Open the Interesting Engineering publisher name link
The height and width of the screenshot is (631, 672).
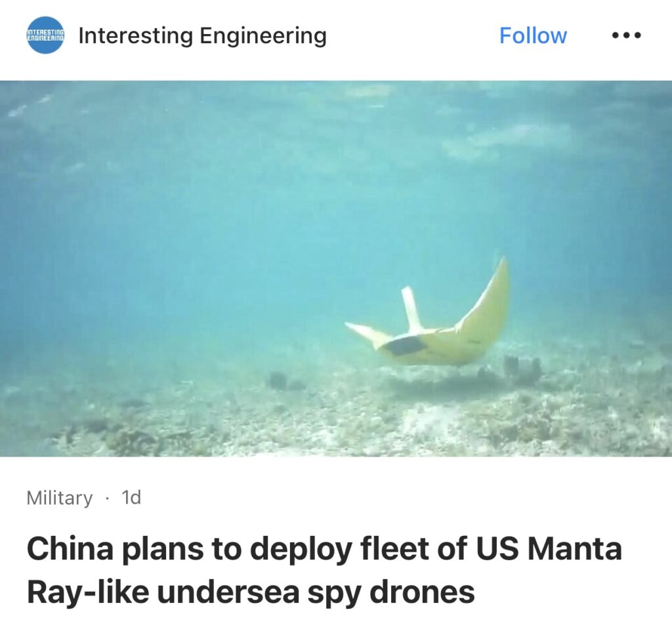(x=203, y=35)
